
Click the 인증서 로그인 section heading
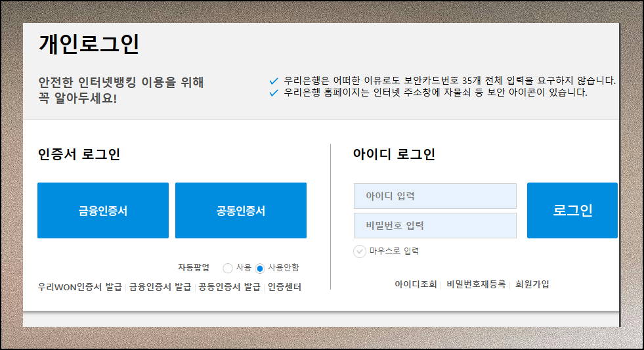coord(79,154)
